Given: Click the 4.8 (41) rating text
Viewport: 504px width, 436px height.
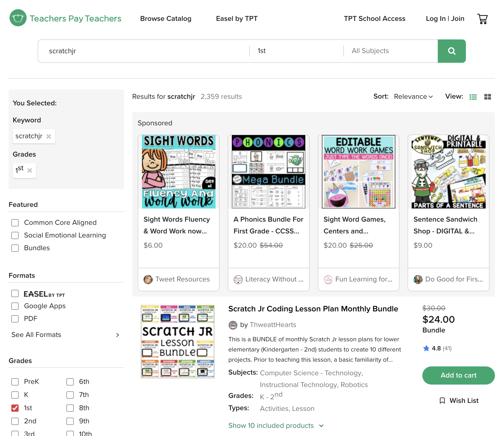Looking at the screenshot, I should pos(442,348).
